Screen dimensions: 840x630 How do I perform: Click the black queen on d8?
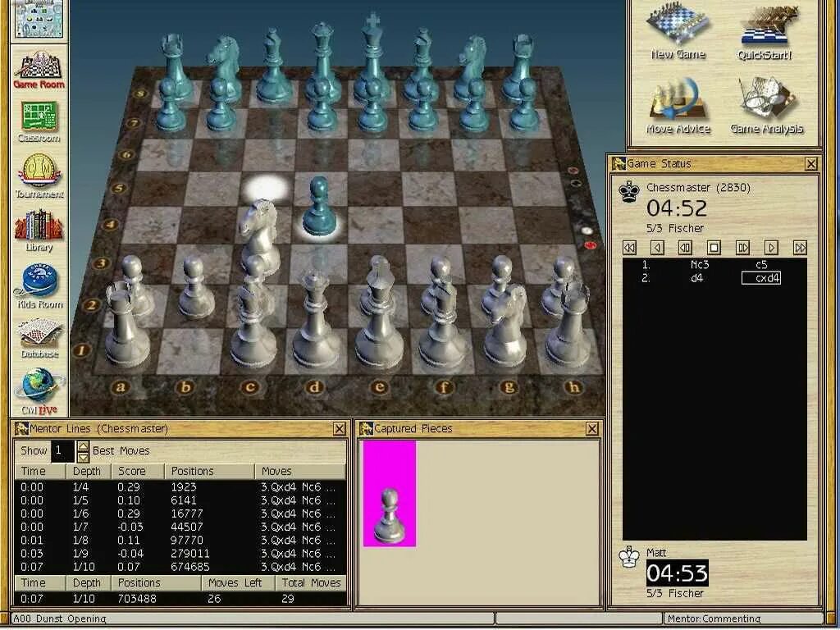322,60
